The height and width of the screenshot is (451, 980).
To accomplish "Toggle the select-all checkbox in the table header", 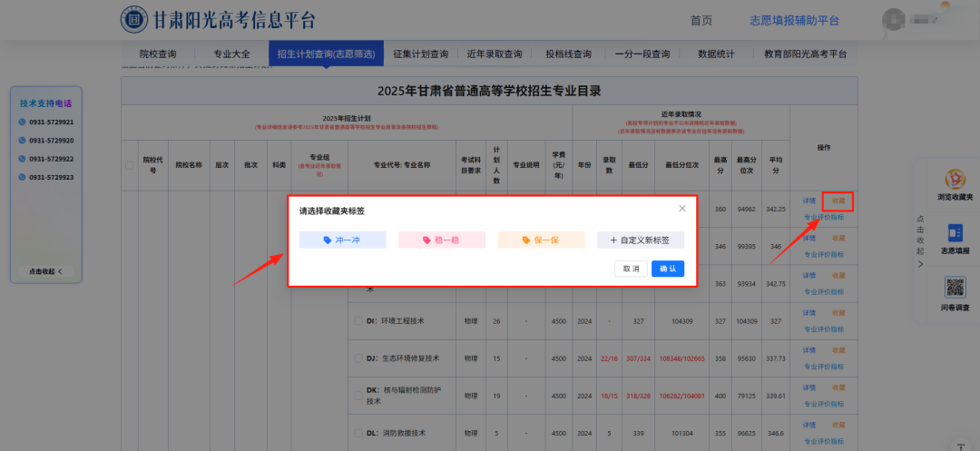I will [x=130, y=165].
